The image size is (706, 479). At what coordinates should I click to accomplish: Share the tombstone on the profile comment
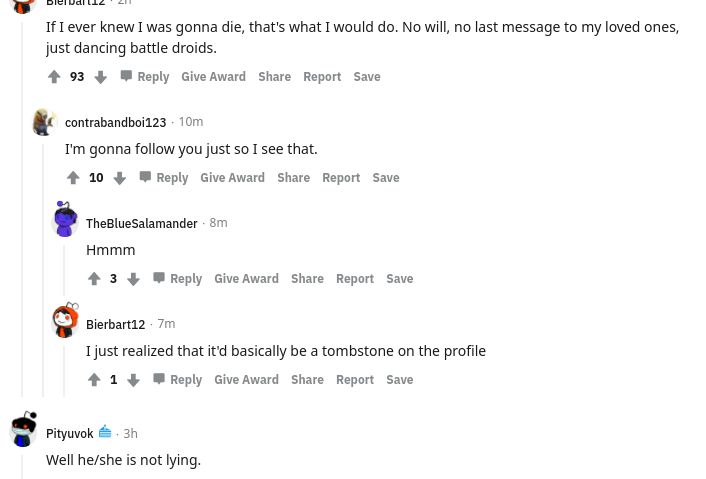click(x=307, y=380)
